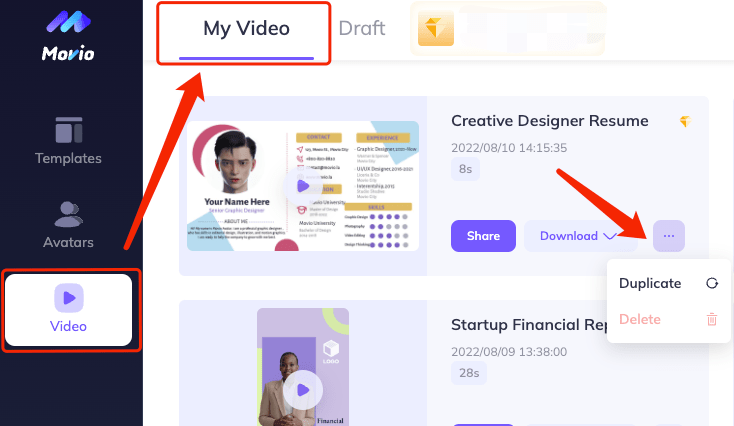This screenshot has width=734, height=426.
Task: Click the date 2022/08/10 14:15:35
Action: point(509,148)
